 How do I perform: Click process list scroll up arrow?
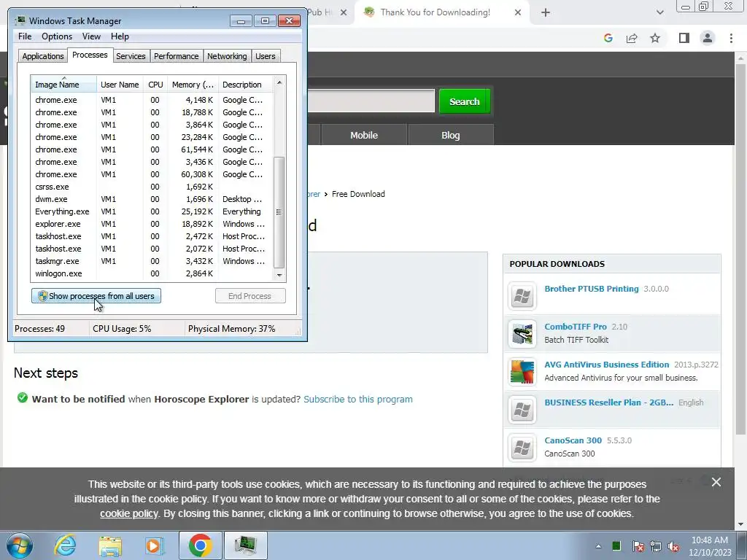pos(279,82)
